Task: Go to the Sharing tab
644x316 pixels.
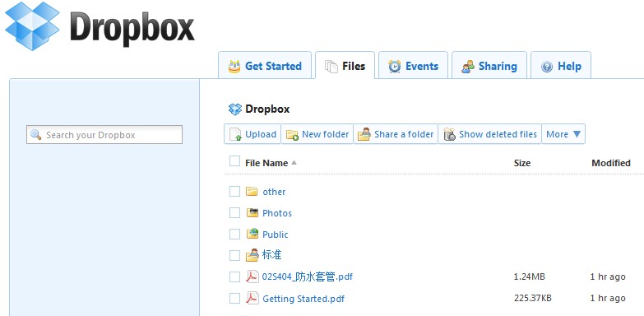Action: pyautogui.click(x=489, y=66)
